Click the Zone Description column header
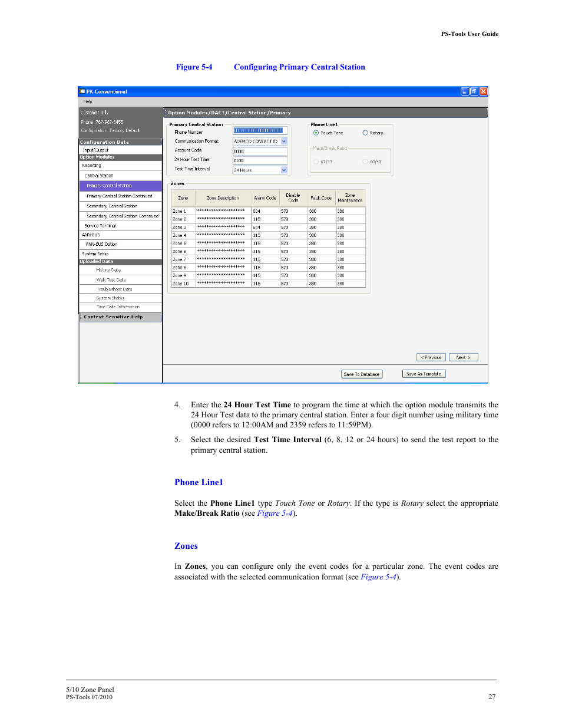The width and height of the screenshot is (562, 728). pos(223,198)
